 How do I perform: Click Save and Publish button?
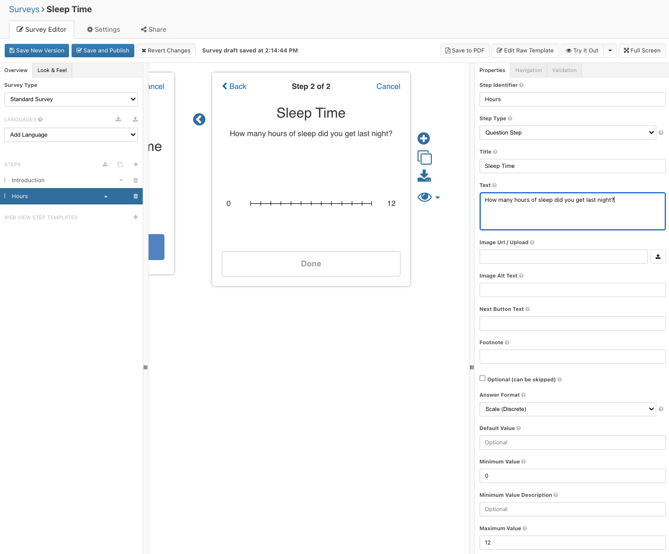tap(103, 50)
